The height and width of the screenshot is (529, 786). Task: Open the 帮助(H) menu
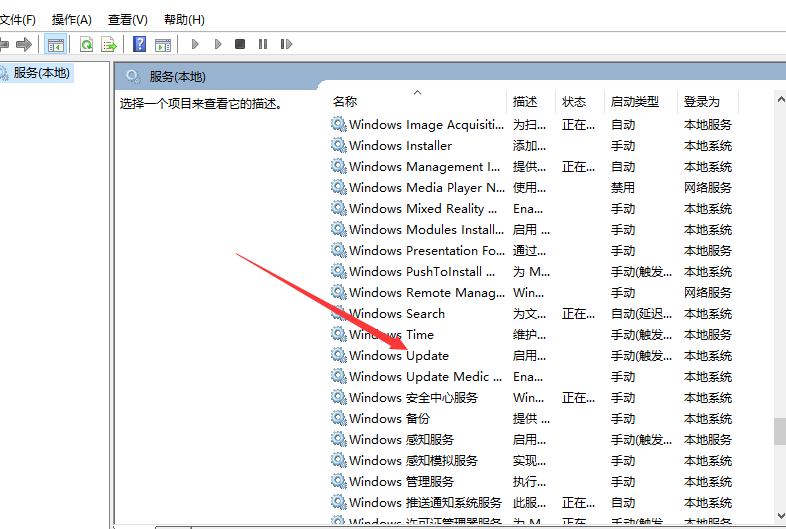[184, 20]
